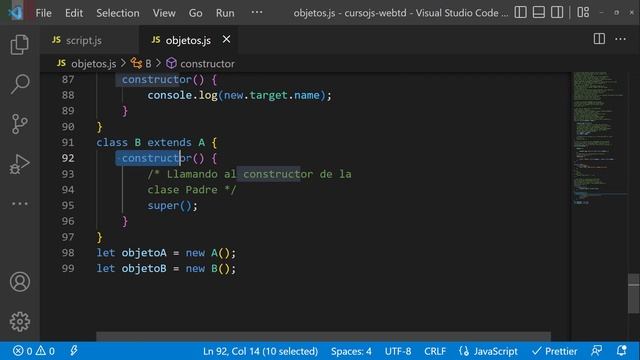This screenshot has height=360, width=640.
Task: Click new.target.name on line 88
Action: 271,95
